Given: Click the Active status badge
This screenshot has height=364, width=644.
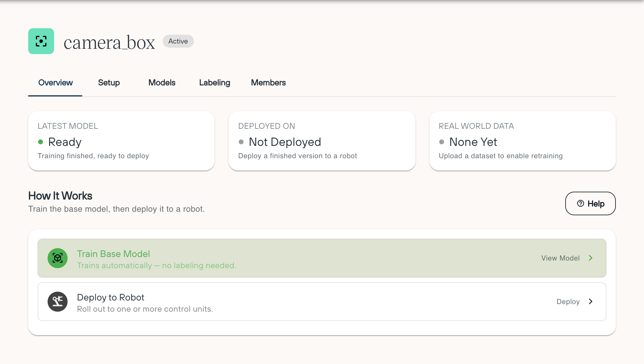Looking at the screenshot, I should pyautogui.click(x=178, y=41).
